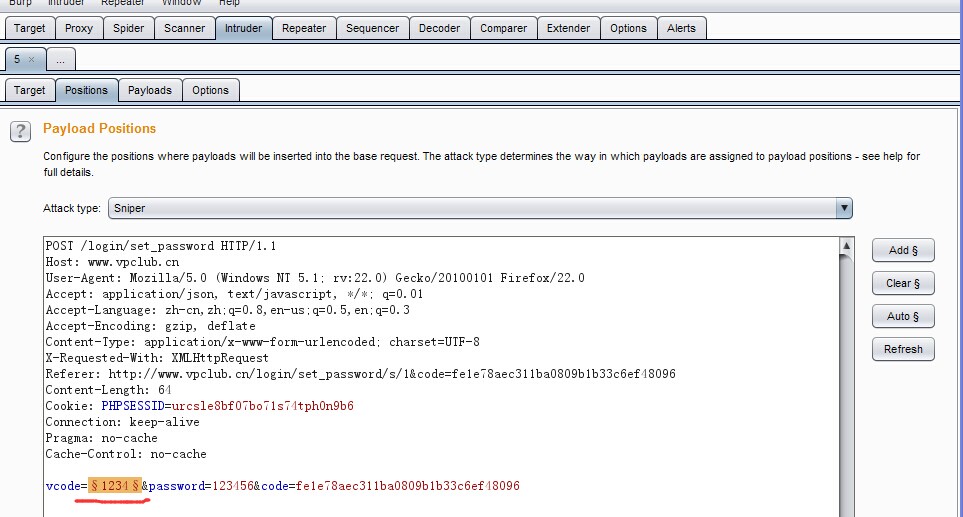Open the Repeater menu in menu bar

(x=123, y=3)
